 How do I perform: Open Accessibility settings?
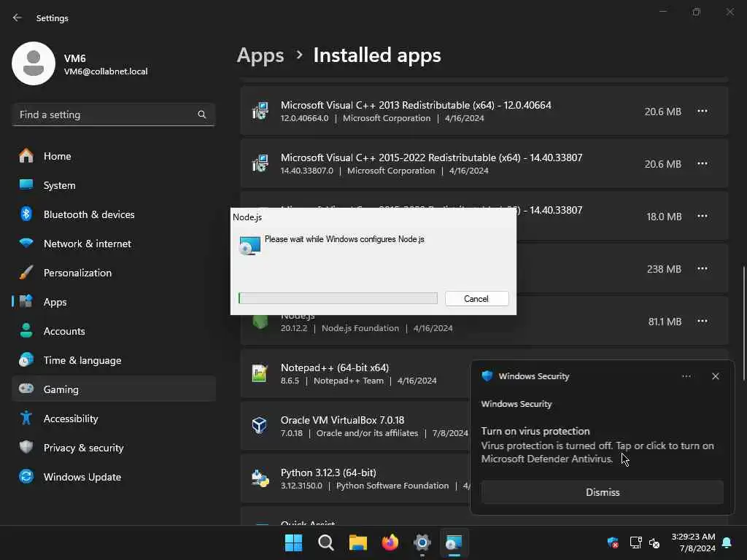[113, 419]
